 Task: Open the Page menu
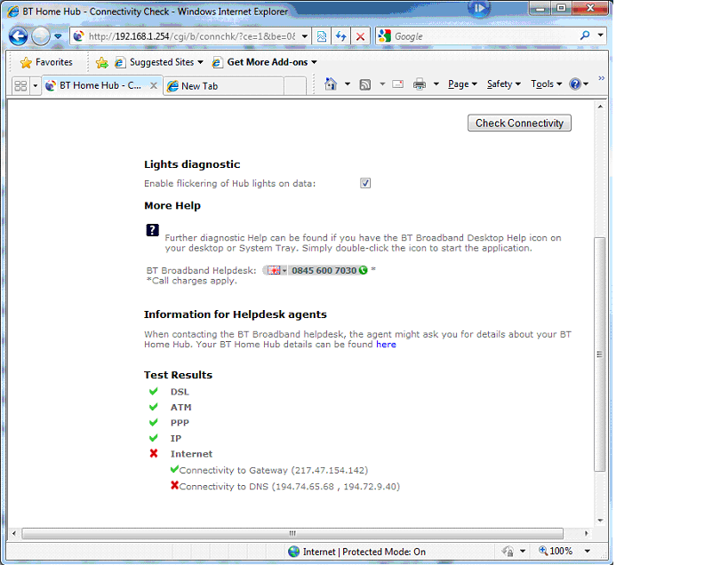pyautogui.click(x=462, y=84)
